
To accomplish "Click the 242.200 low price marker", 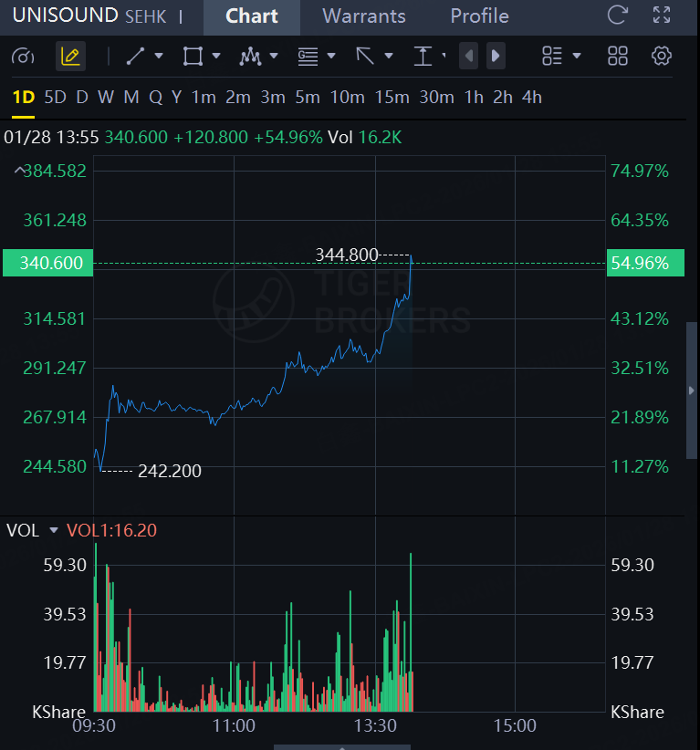I will [170, 471].
